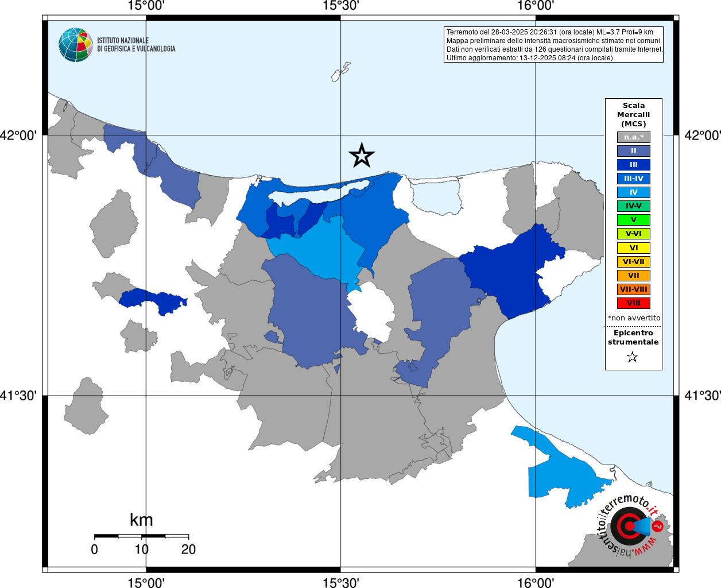Click the haisentitoilterremoto.it target logo
Screen dimensions: 721x588
click(630, 526)
